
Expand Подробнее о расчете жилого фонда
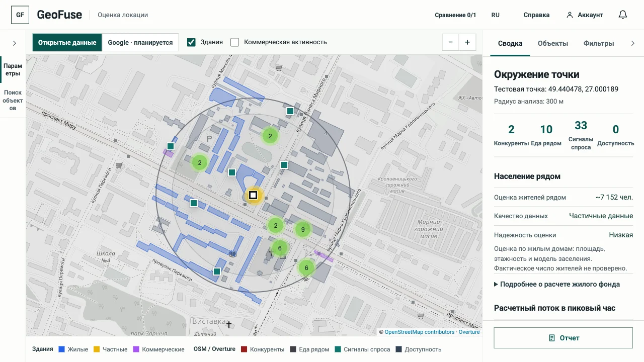[557, 284]
